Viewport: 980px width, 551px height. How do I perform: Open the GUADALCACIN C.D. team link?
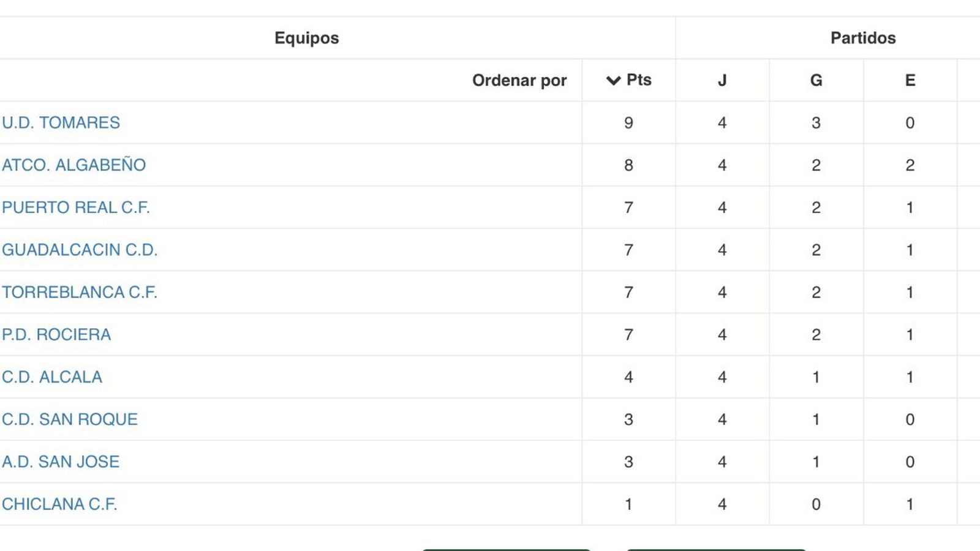pyautogui.click(x=80, y=250)
